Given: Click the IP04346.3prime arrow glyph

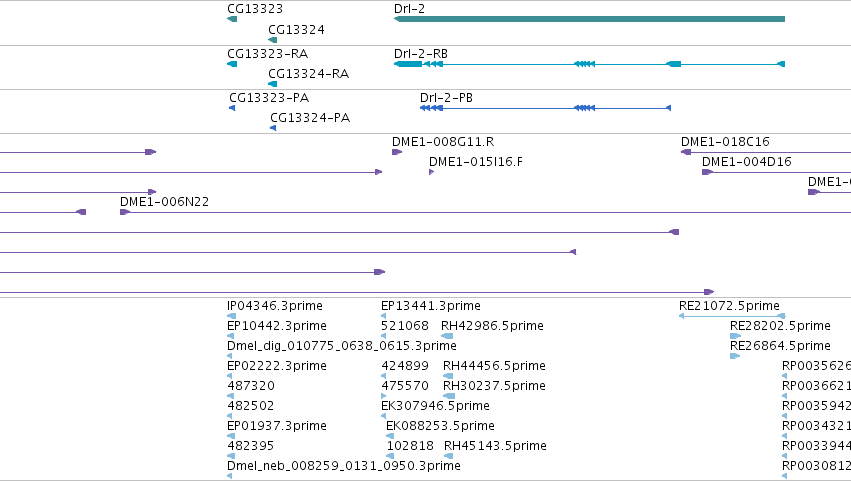Looking at the screenshot, I should point(232,316).
